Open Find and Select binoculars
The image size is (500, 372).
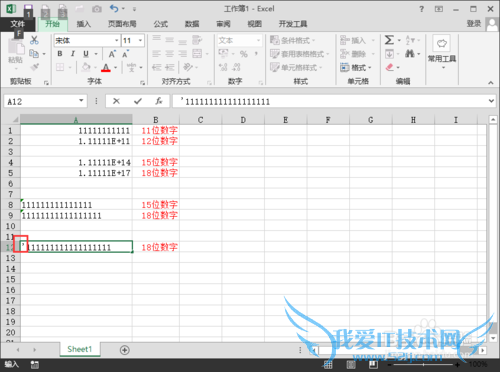point(410,54)
